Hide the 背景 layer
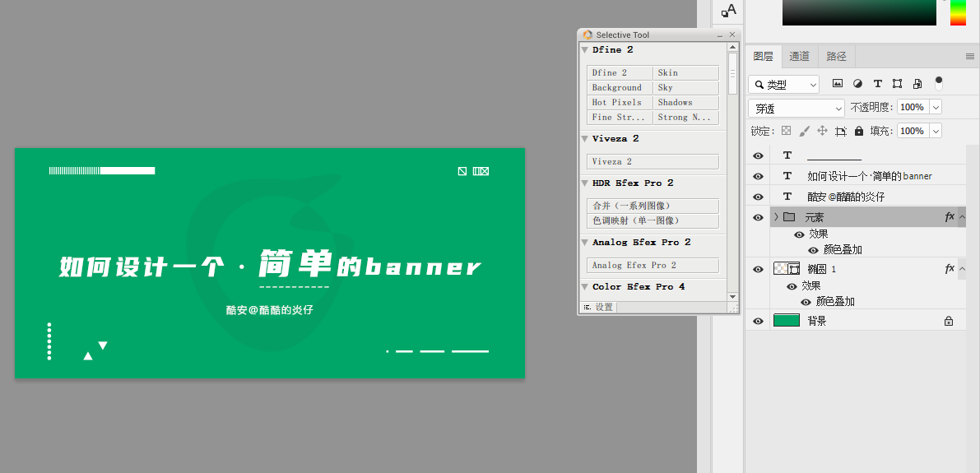Screen dimensions: 980x473 [758, 321]
